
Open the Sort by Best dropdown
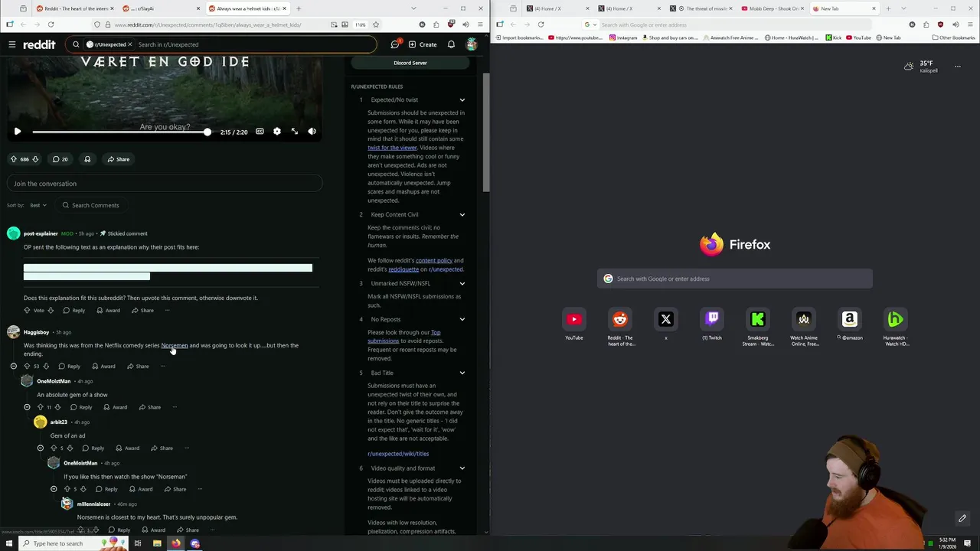pos(38,205)
